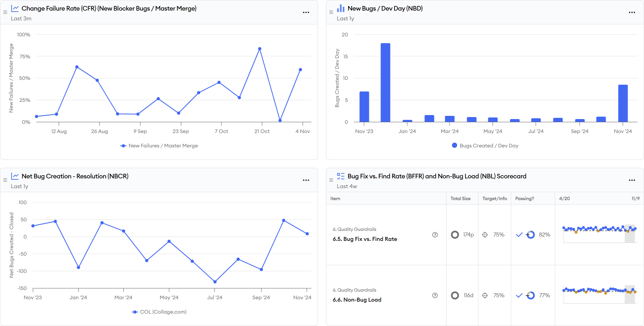The width and height of the screenshot is (644, 326).
Task: Click help icon for Bug Fix vs. Find Rate
Action: tap(435, 235)
